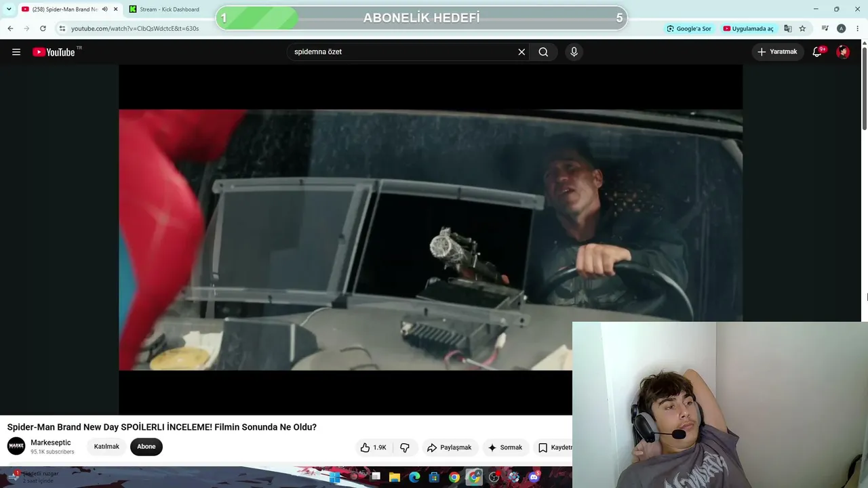Open the weather widget on taskbar
This screenshot has width=868, height=488.
[x=34, y=476]
